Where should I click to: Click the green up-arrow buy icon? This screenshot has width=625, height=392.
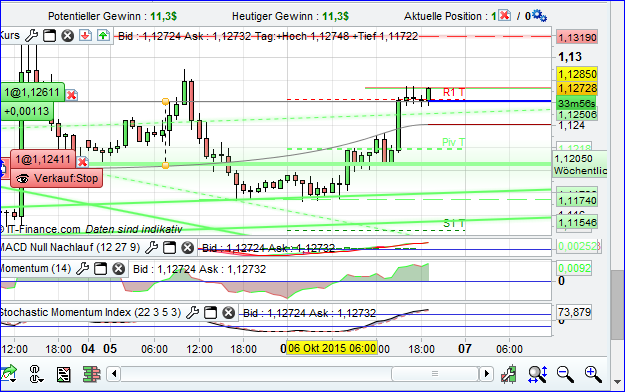pos(103,35)
